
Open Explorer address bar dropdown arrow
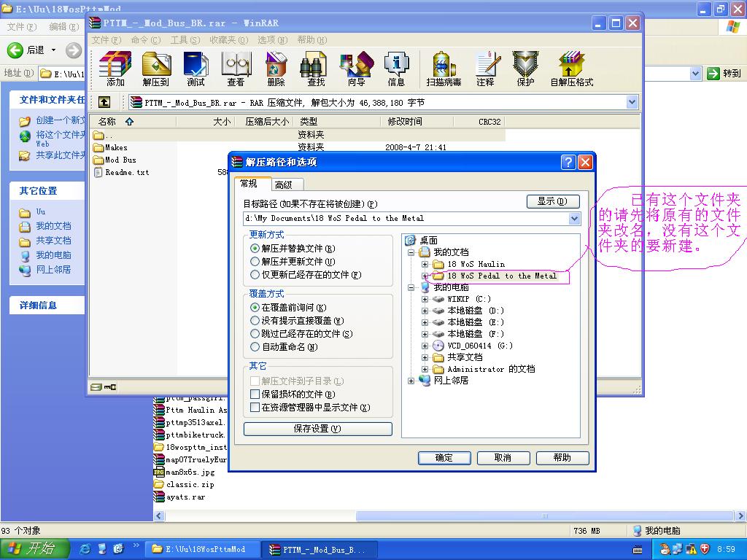point(695,74)
